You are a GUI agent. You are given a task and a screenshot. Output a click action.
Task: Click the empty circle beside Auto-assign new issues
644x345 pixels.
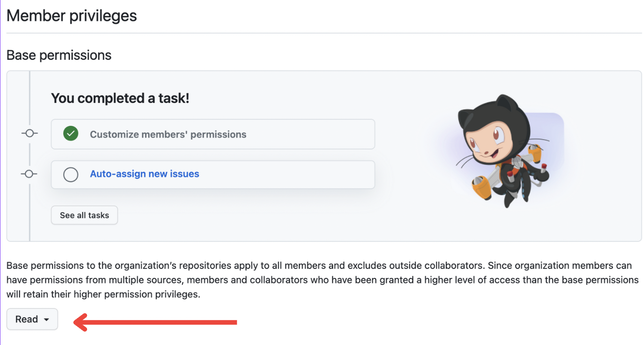click(x=71, y=174)
